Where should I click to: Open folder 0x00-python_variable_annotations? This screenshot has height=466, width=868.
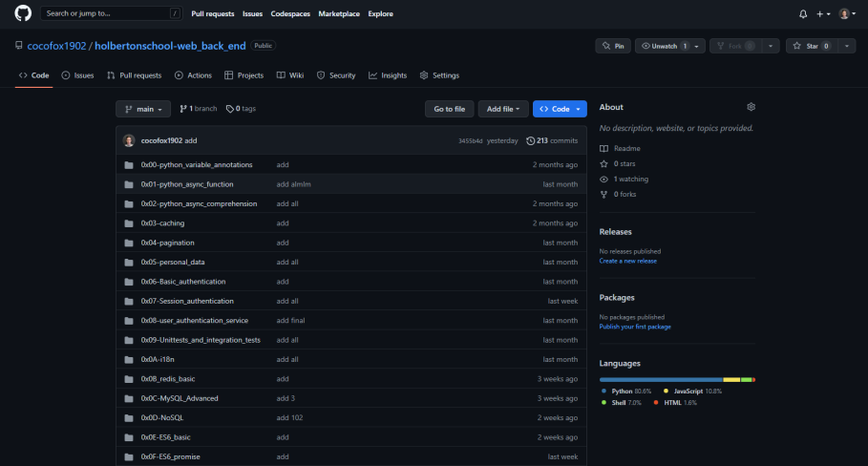(197, 165)
